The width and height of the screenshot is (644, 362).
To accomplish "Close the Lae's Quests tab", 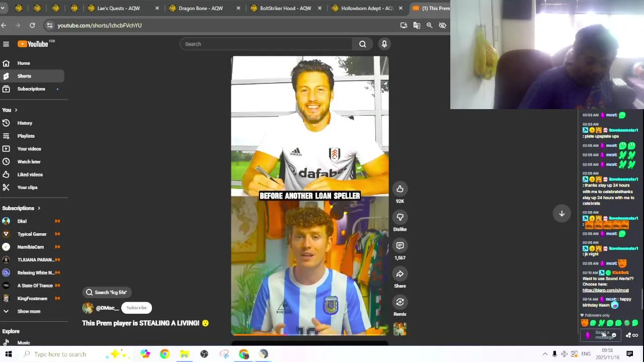I will pos(157,8).
